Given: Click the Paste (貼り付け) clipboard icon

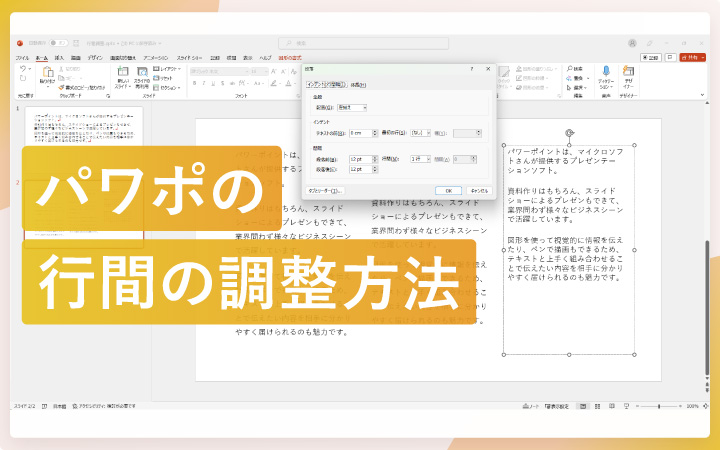Looking at the screenshot, I should point(47,72).
